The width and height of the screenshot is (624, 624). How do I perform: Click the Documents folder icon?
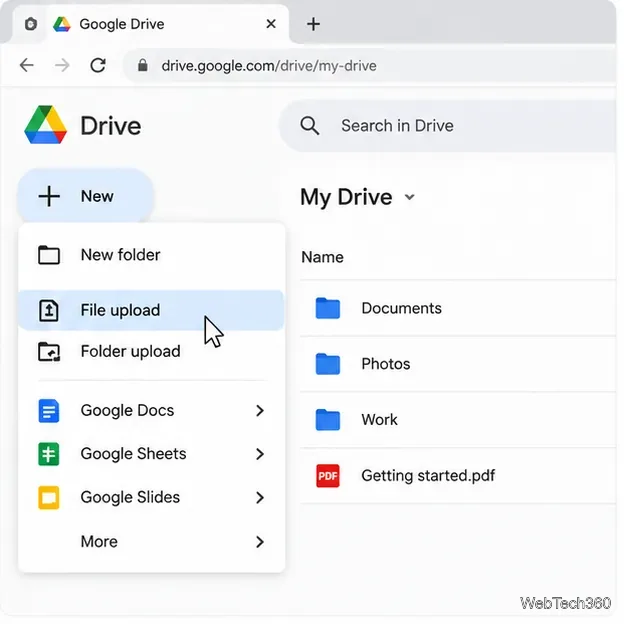[x=328, y=308]
